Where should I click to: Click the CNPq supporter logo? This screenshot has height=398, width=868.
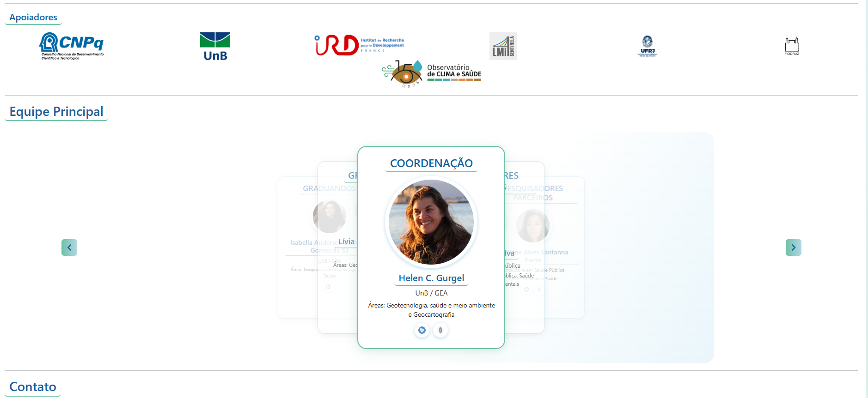72,46
